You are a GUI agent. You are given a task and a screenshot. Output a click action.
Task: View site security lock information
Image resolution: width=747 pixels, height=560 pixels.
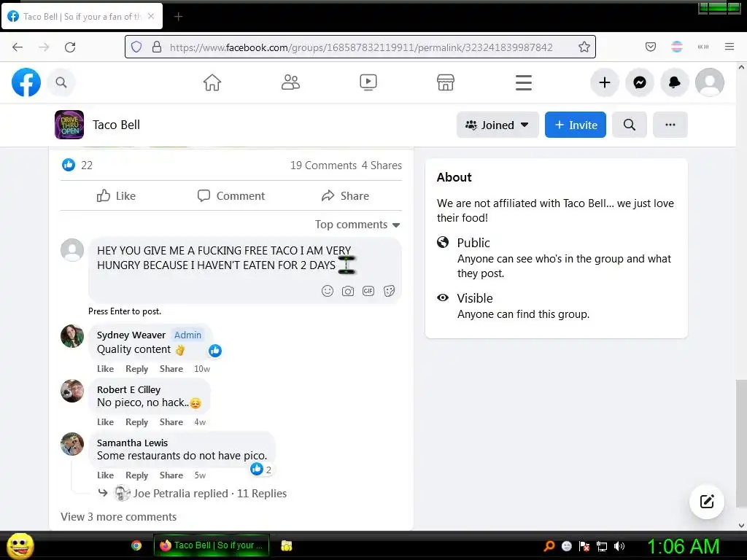(156, 47)
